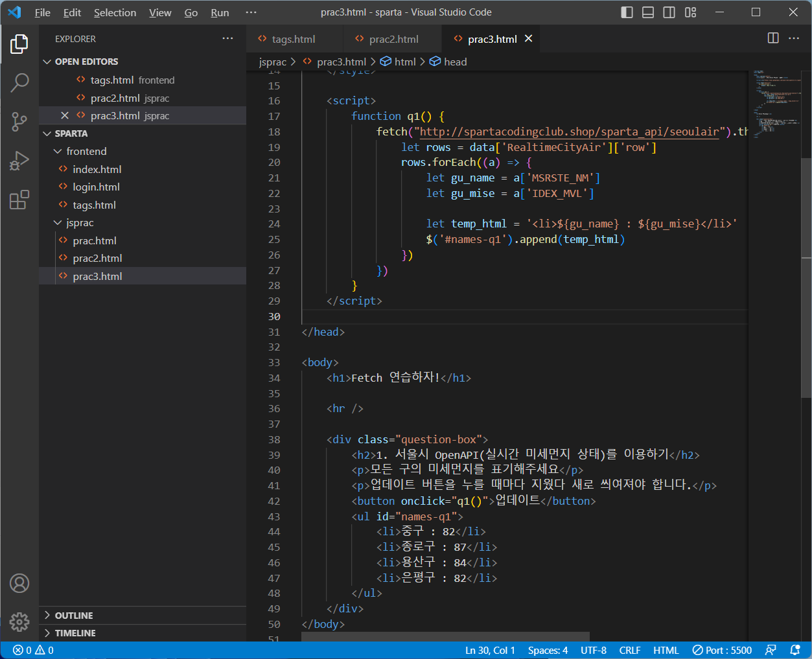Open login.html in the explorer tree
The width and height of the screenshot is (812, 659).
coord(143,187)
